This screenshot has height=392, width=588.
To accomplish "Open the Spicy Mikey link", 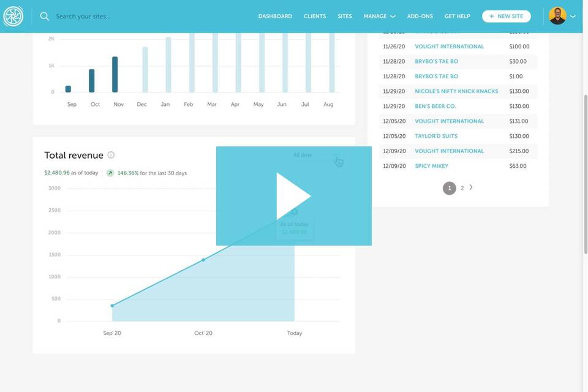I will click(x=432, y=166).
